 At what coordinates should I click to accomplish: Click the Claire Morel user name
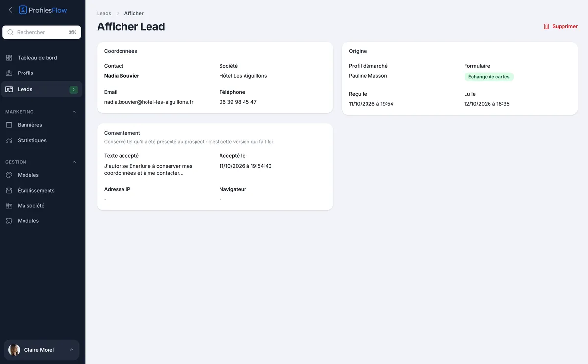pyautogui.click(x=39, y=350)
